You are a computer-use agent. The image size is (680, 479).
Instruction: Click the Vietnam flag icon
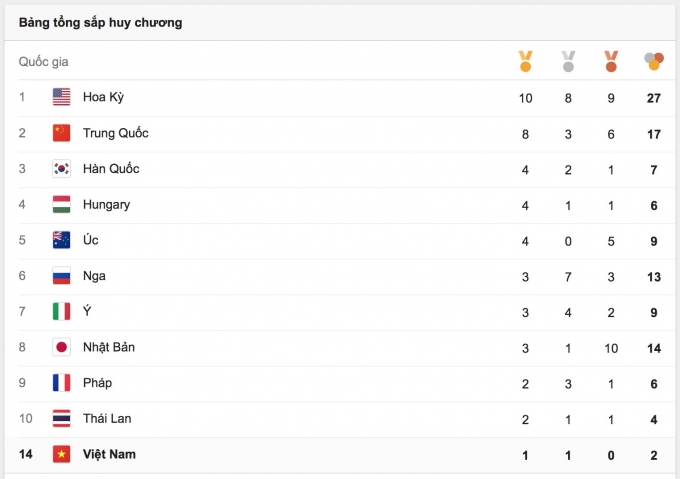[62, 454]
